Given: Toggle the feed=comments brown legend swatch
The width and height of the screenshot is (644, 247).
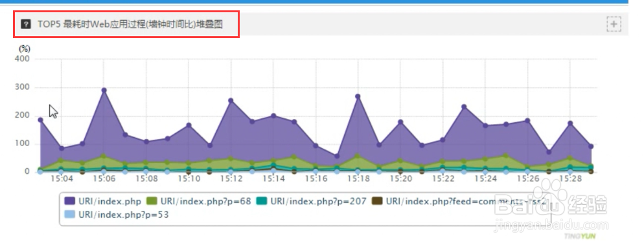Looking at the screenshot, I should [377, 200].
